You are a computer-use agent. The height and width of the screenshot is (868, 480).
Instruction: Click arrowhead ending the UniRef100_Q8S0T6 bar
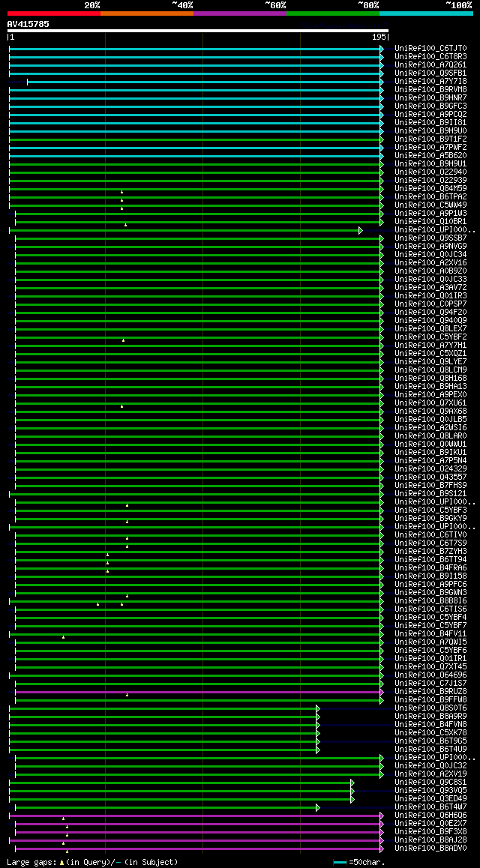(318, 708)
